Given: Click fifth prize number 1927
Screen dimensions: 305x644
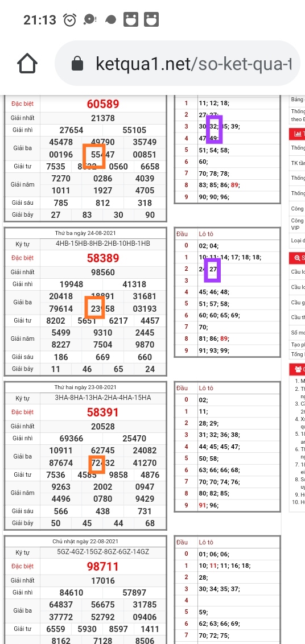Looking at the screenshot, I should tap(103, 191).
